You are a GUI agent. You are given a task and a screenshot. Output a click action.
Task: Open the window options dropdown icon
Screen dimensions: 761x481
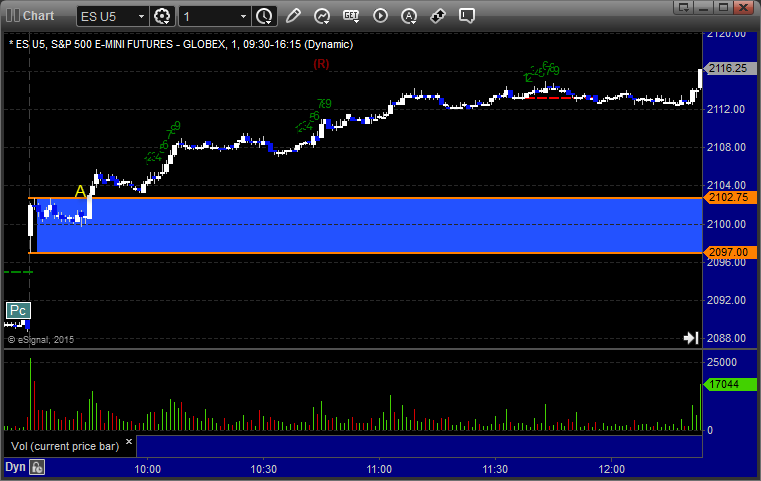(x=684, y=7)
